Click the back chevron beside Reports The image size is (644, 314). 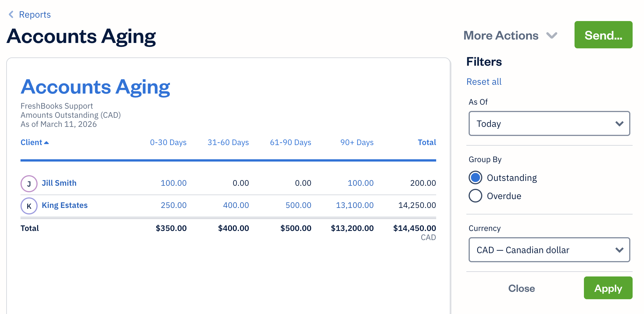(11, 14)
